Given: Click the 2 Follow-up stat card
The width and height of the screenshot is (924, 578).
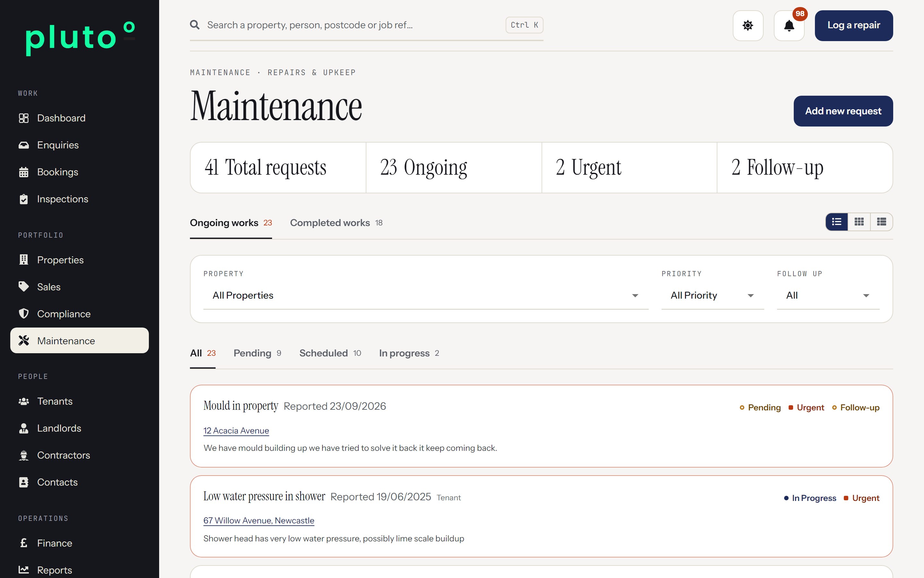Looking at the screenshot, I should tap(805, 168).
